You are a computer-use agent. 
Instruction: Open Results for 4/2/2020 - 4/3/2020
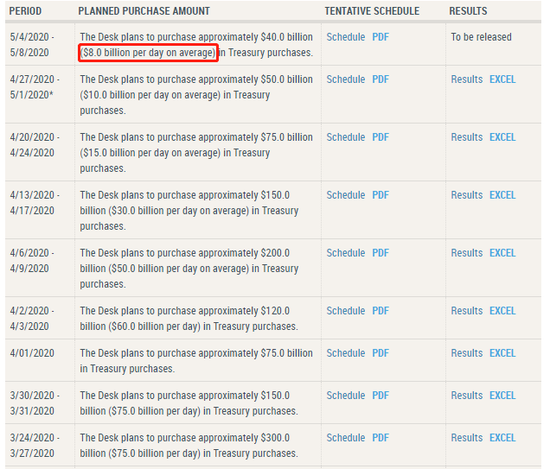[x=467, y=311]
